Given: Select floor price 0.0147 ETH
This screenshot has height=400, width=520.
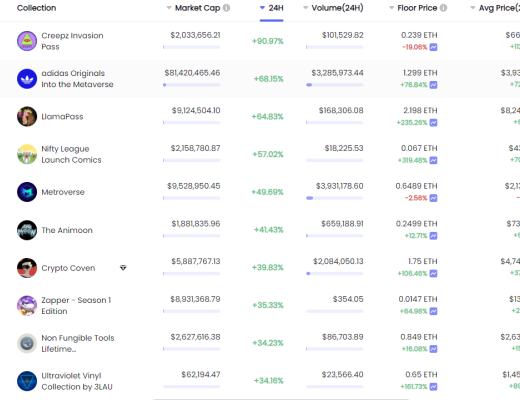Looking at the screenshot, I should pyautogui.click(x=418, y=299).
